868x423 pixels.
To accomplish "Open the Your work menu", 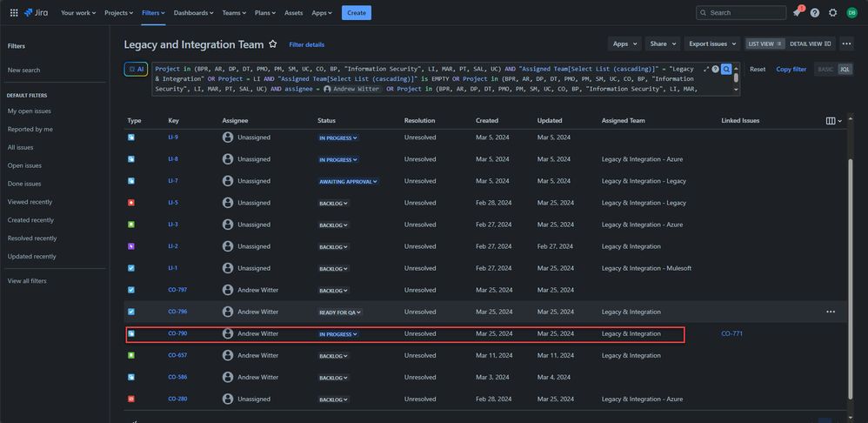I will tap(78, 13).
